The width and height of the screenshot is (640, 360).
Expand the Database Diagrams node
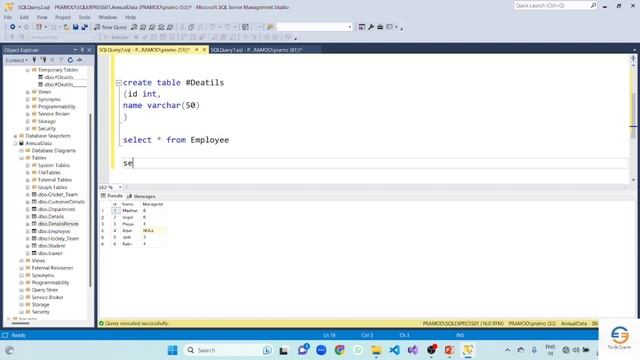coord(22,151)
